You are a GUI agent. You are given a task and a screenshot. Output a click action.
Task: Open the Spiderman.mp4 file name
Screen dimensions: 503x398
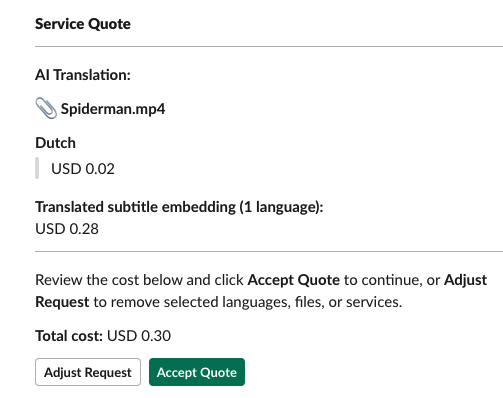pos(113,109)
